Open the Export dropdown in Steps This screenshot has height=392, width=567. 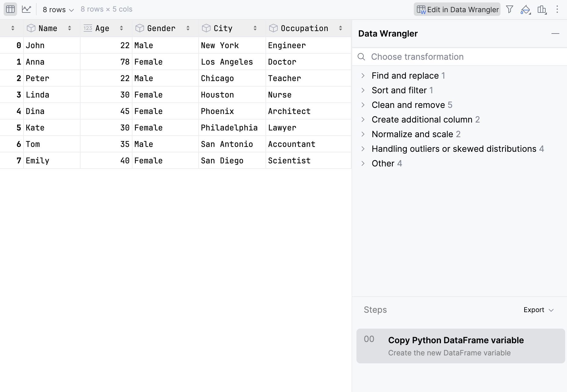[538, 310]
